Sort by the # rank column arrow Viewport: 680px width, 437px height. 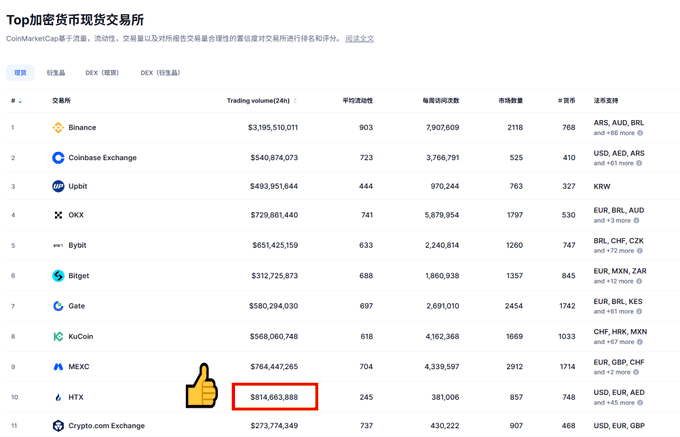point(20,101)
